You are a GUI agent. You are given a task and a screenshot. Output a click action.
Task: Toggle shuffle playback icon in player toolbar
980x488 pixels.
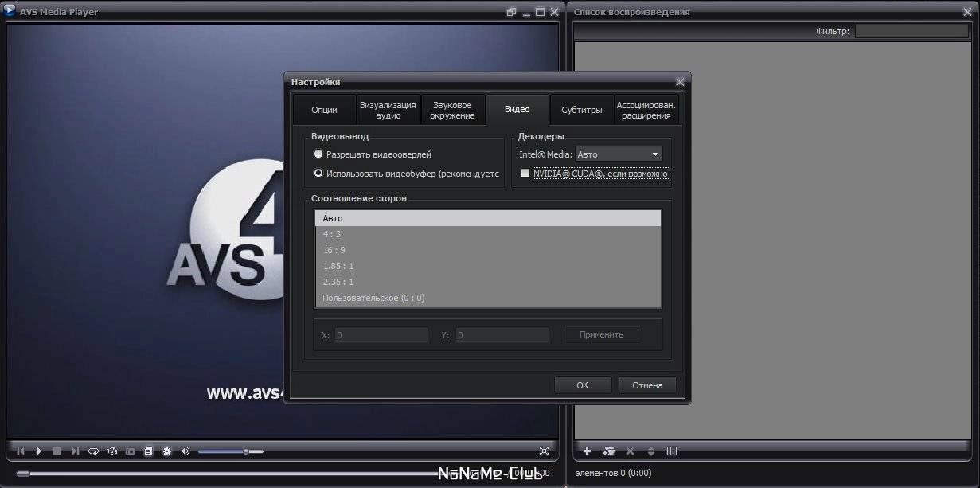point(112,451)
